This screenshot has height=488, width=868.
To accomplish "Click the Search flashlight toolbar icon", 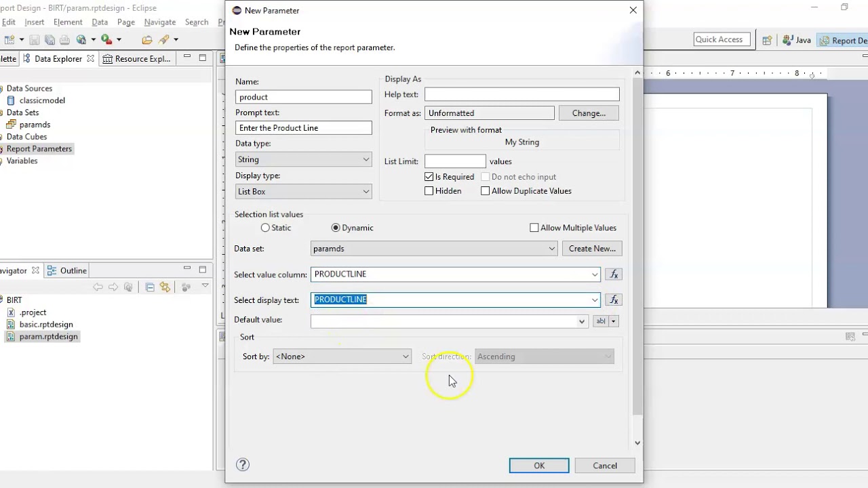I will [163, 39].
